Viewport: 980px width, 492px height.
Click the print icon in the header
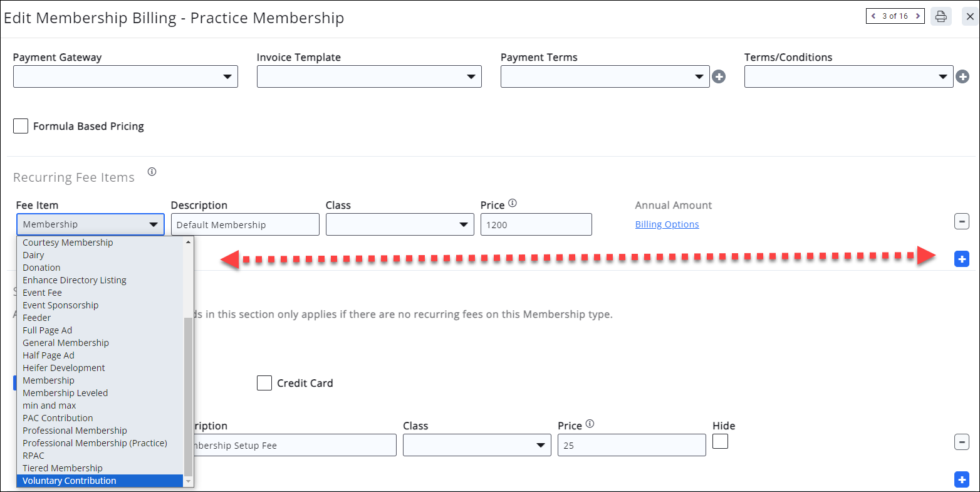tap(941, 16)
